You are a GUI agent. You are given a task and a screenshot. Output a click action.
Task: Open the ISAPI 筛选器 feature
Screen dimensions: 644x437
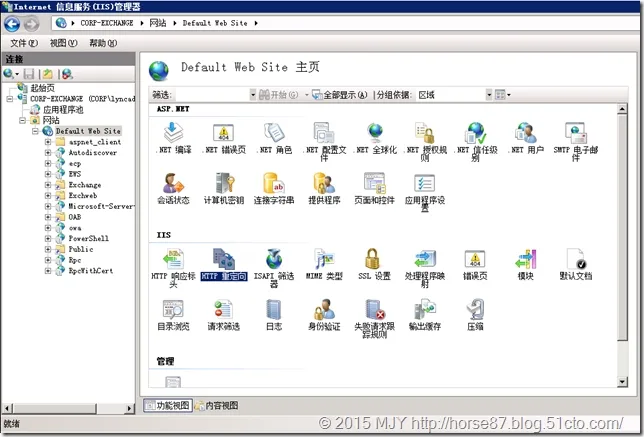(274, 267)
